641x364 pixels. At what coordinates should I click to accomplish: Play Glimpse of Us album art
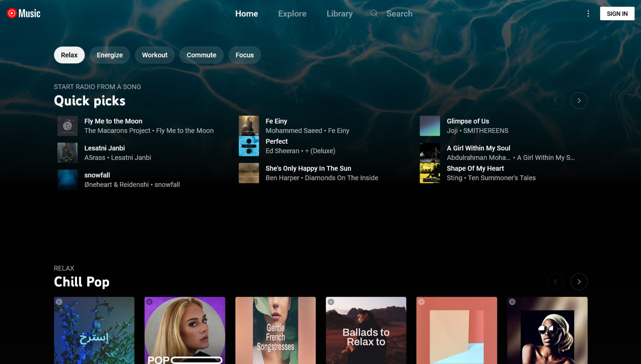(x=430, y=126)
